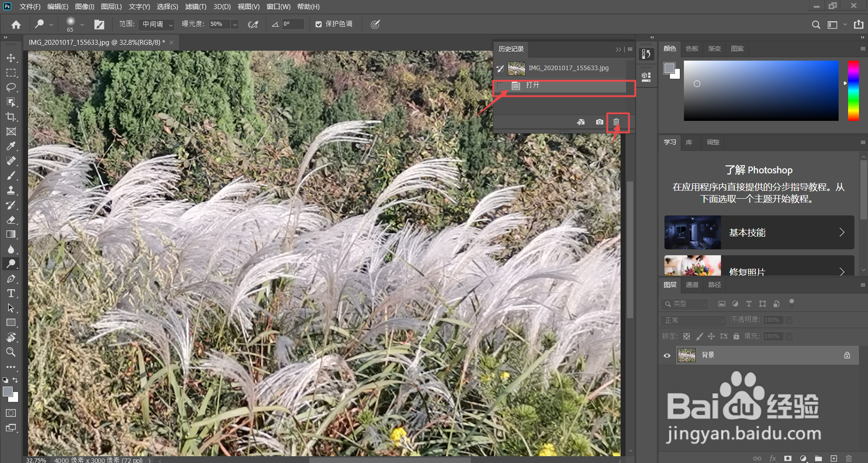Toggle Quick Mask mode in toolbox
Image resolution: width=868 pixels, height=463 pixels.
(x=11, y=413)
